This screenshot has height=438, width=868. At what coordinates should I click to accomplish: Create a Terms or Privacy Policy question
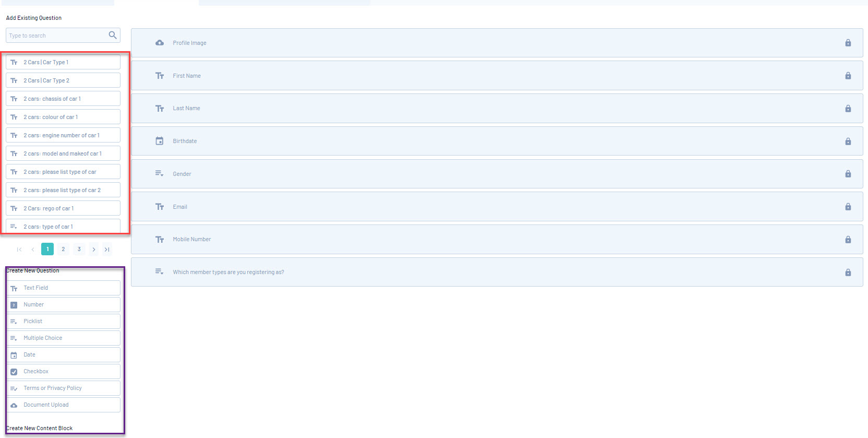click(63, 388)
